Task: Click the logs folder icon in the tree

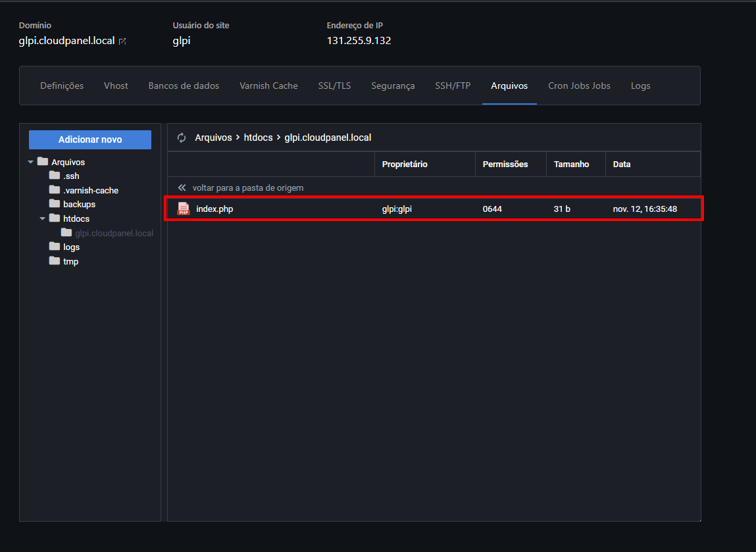Action: click(55, 247)
